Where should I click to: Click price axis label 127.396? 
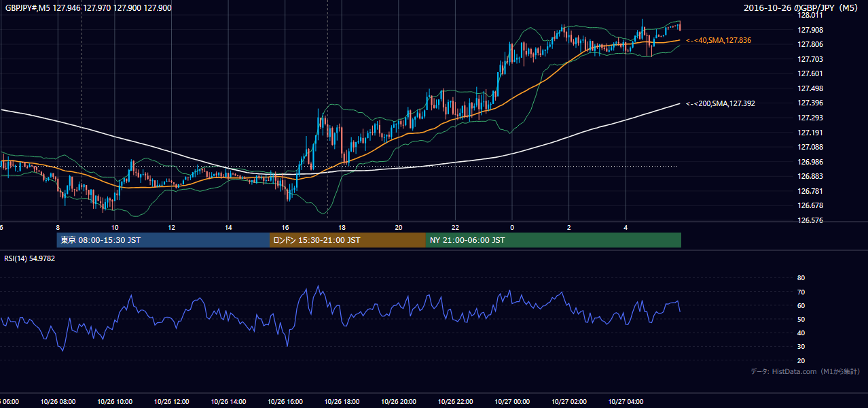pyautogui.click(x=811, y=103)
